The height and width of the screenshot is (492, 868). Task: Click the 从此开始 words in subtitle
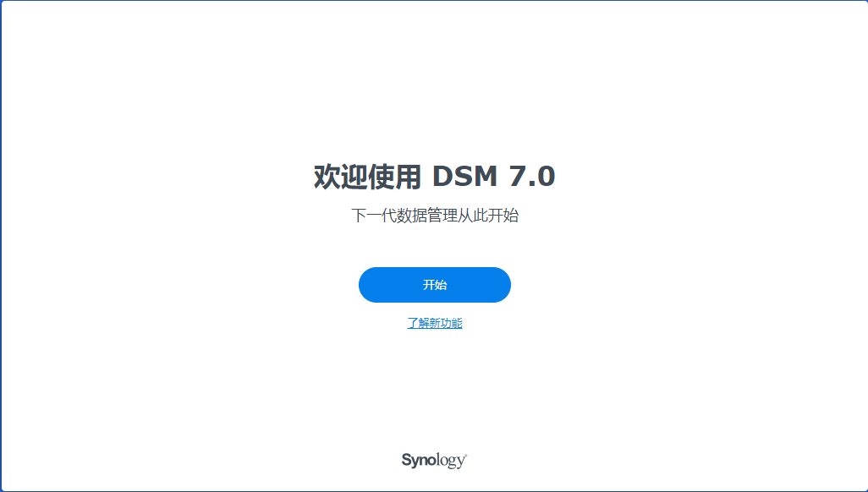coord(489,216)
